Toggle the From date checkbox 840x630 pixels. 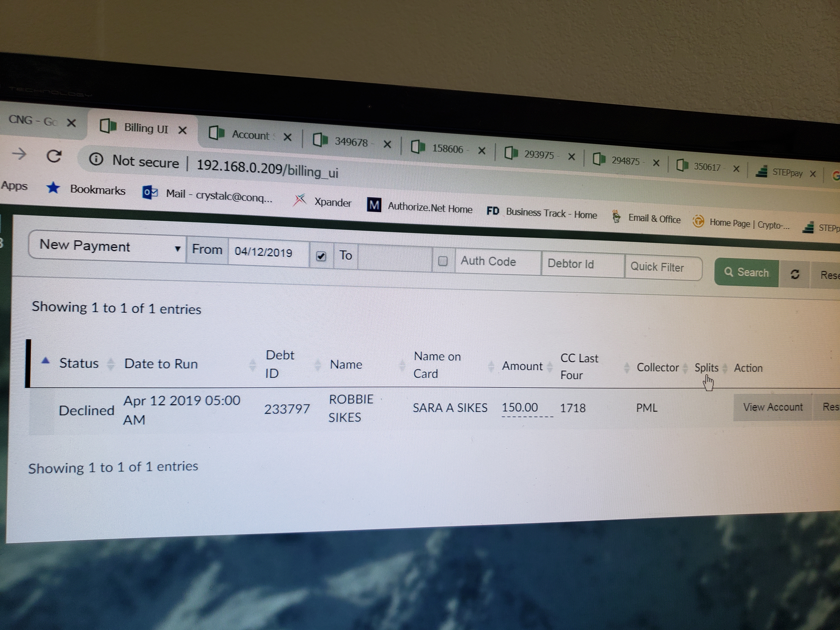pyautogui.click(x=321, y=256)
